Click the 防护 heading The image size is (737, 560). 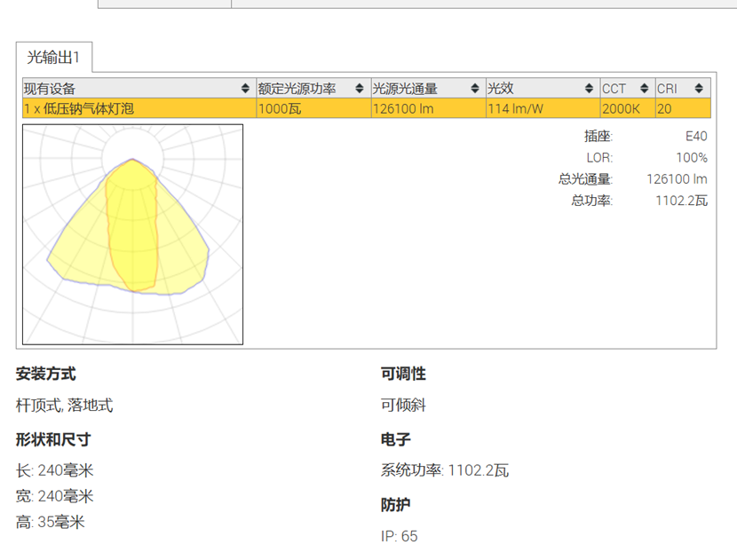[396, 505]
